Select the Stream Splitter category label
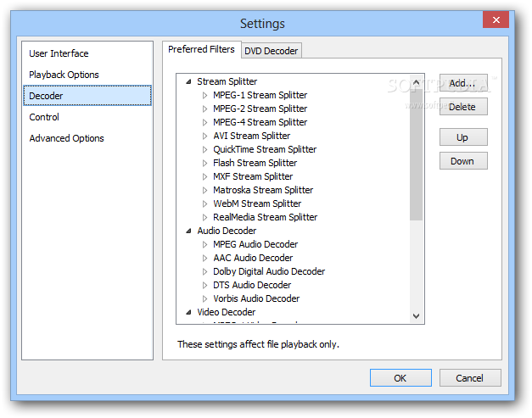This screenshot has width=532, height=418. tap(227, 81)
